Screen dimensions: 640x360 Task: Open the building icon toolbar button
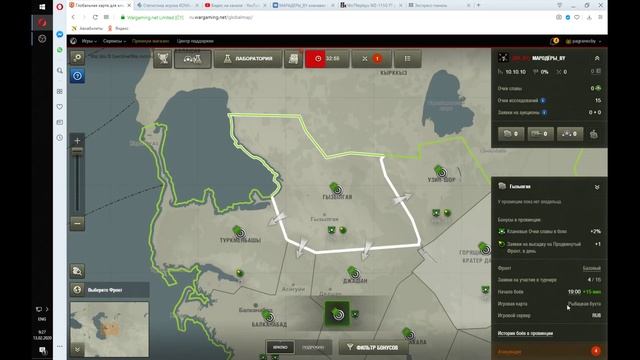pos(293,59)
